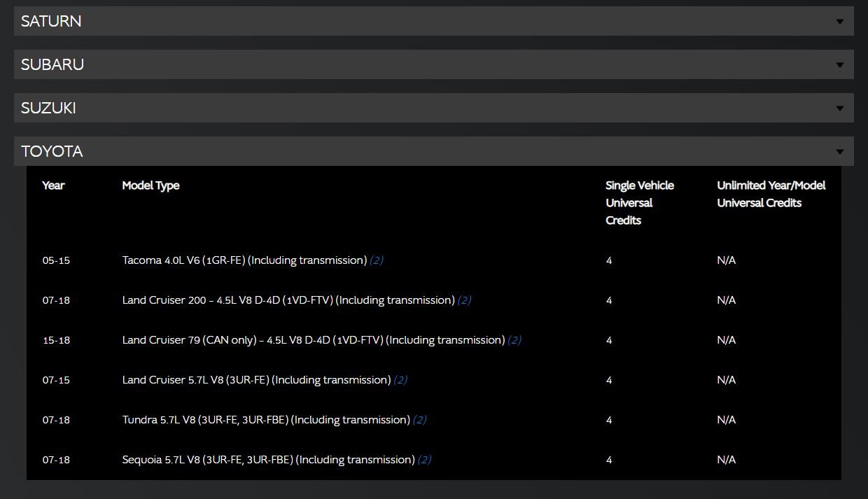Viewport: 868px width, 499px height.
Task: Select credits value 4 in Sequoia row
Action: click(609, 460)
